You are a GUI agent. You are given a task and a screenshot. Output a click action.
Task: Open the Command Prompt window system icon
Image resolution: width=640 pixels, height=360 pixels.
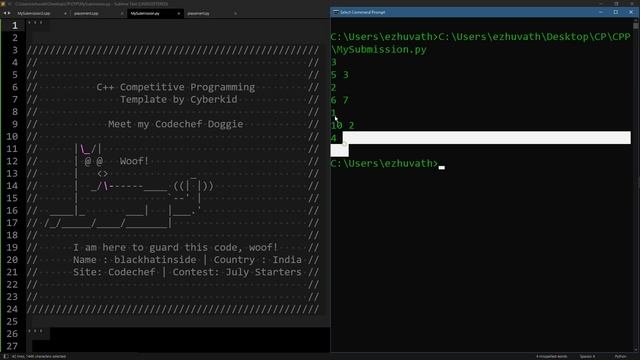tap(336, 12)
